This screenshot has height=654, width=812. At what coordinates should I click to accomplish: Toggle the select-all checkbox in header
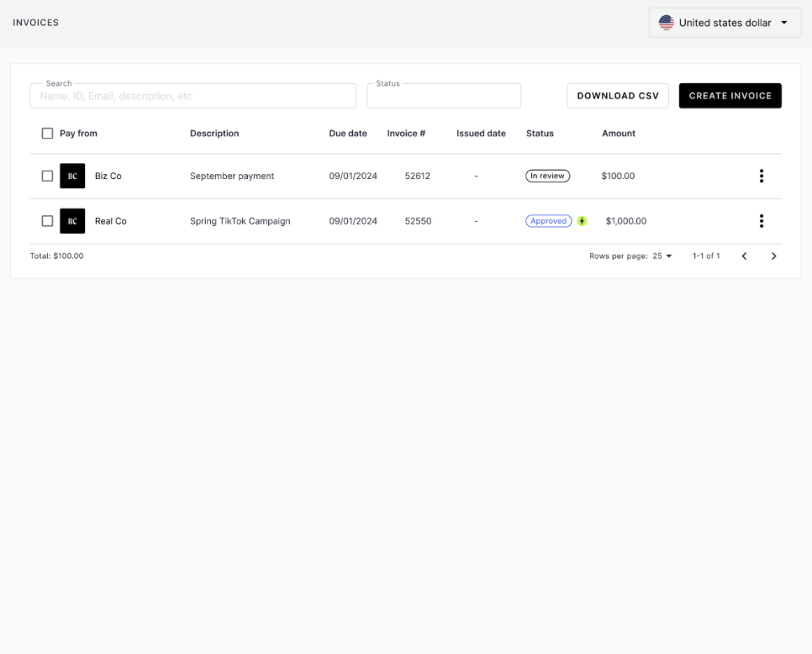[x=47, y=133]
